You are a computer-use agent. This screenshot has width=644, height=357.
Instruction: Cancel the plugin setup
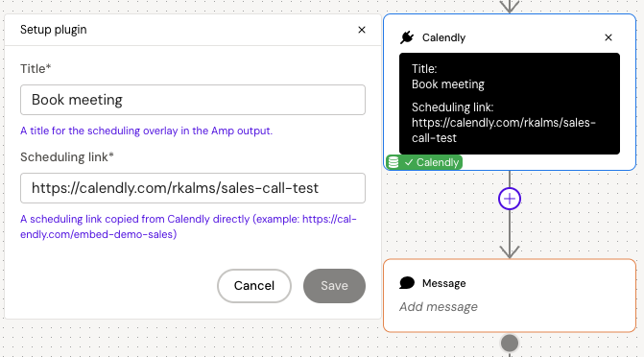point(254,286)
